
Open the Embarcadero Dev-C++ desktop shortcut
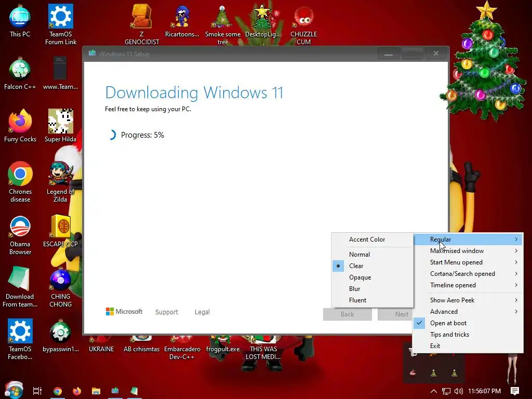pyautogui.click(x=182, y=348)
